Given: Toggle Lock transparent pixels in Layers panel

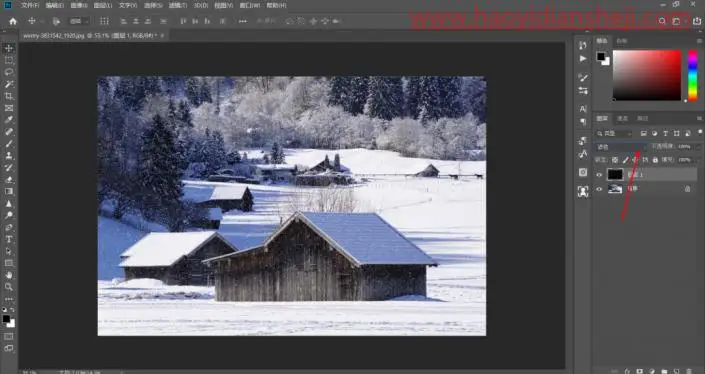Looking at the screenshot, I should [615, 160].
